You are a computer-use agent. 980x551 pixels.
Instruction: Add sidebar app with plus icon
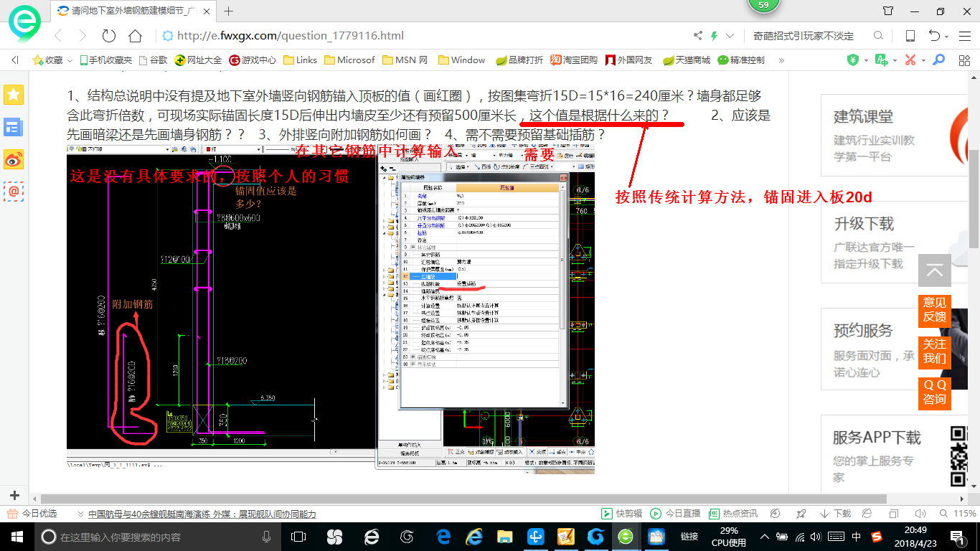click(x=14, y=495)
